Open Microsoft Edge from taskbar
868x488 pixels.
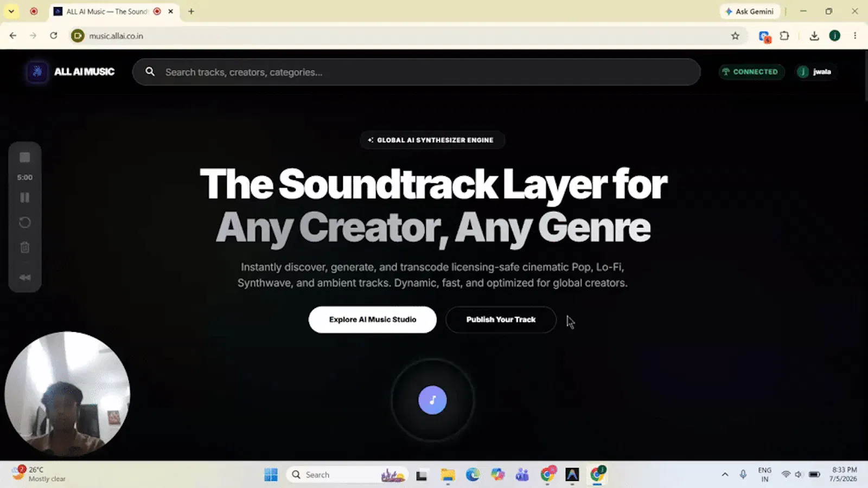click(x=473, y=475)
